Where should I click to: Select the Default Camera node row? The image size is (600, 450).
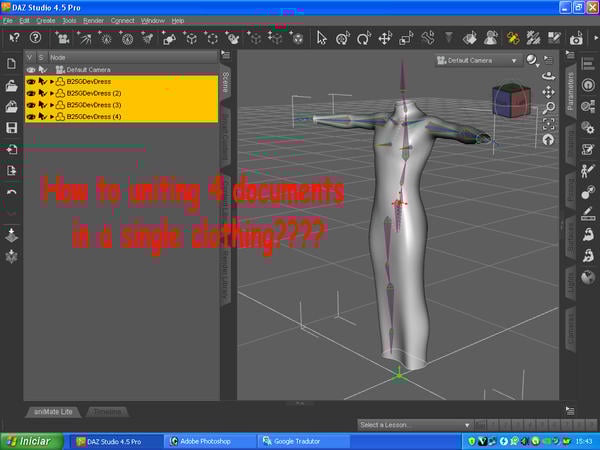click(x=121, y=70)
